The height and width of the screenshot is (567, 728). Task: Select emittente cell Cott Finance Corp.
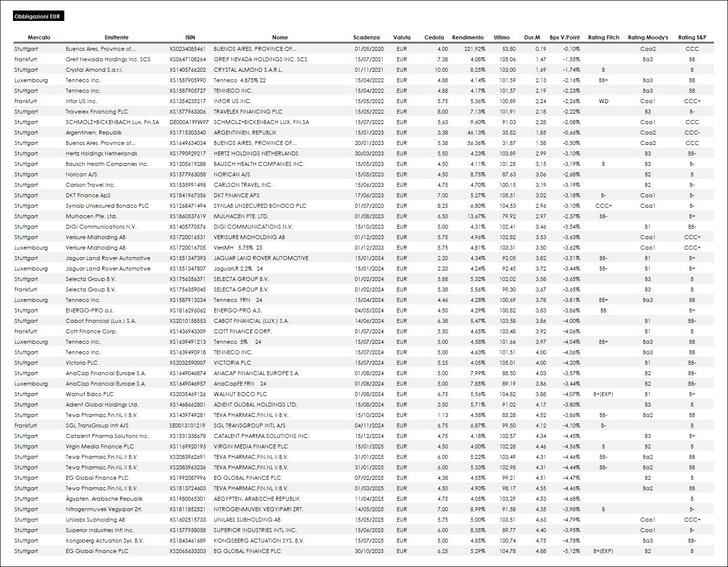pyautogui.click(x=91, y=331)
